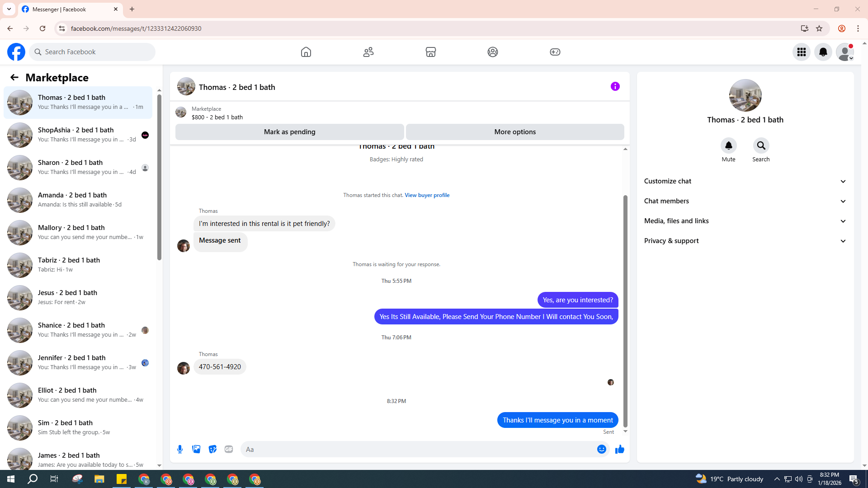The image size is (868, 488).
Task: Mute the Thomas conversation
Action: pyautogui.click(x=728, y=146)
